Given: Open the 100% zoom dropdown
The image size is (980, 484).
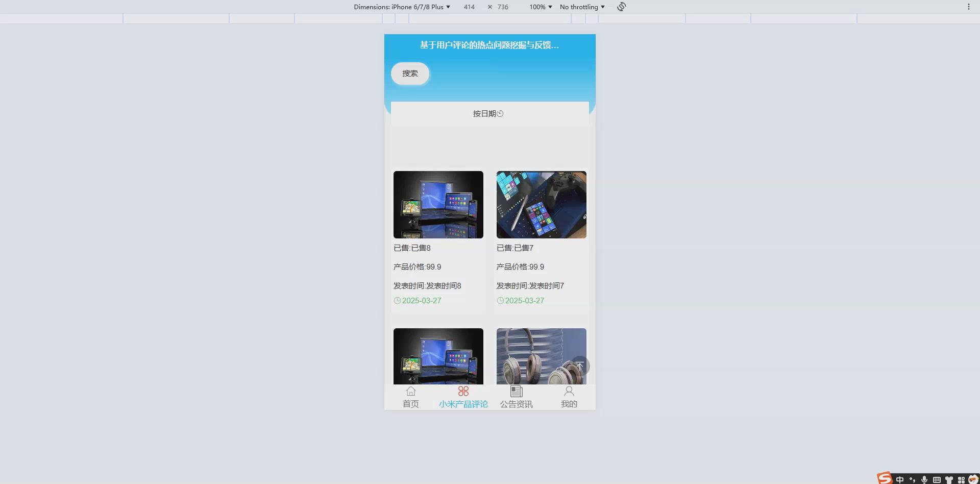Looking at the screenshot, I should [x=541, y=7].
